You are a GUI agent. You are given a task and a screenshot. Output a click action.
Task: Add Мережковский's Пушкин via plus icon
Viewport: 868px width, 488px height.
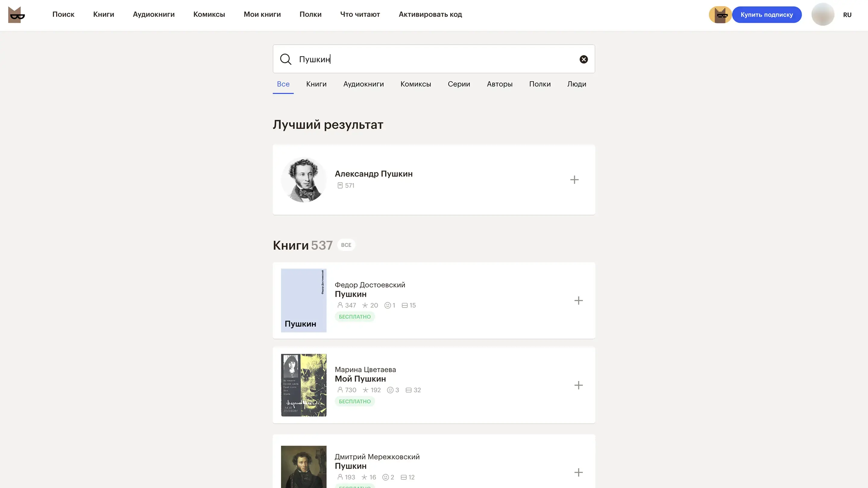coord(578,472)
